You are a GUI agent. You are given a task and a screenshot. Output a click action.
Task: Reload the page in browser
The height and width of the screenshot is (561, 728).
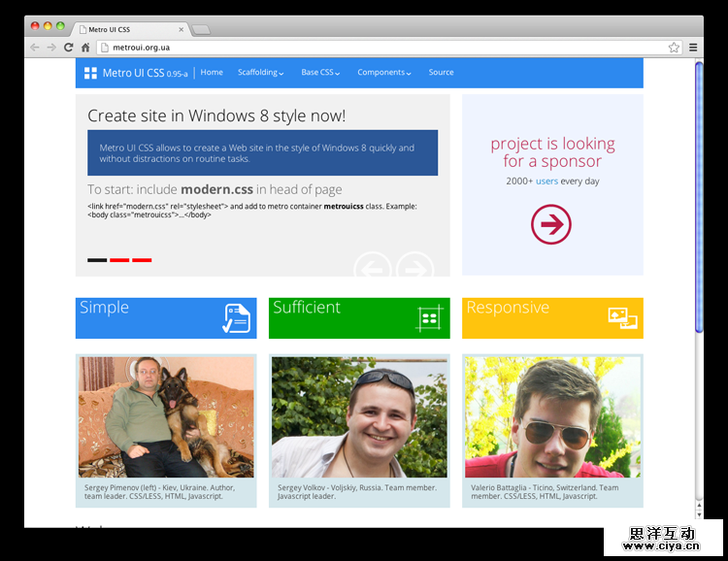68,48
